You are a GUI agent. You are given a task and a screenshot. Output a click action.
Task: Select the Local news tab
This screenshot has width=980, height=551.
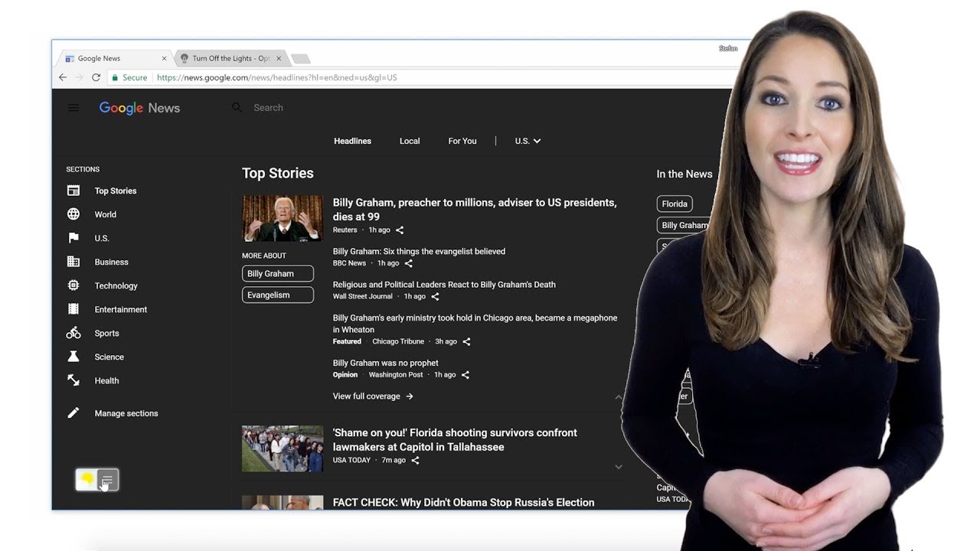410,141
